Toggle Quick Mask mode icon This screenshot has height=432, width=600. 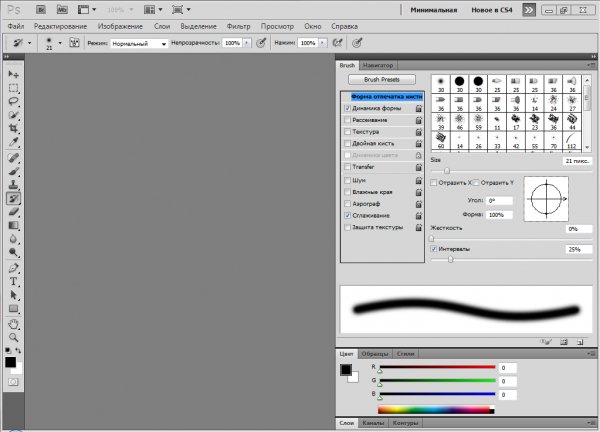[x=13, y=382]
